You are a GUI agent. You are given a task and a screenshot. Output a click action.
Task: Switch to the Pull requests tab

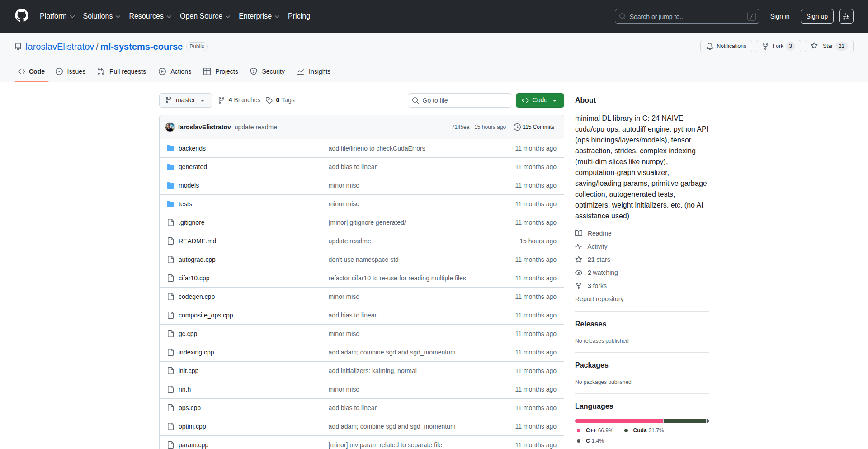[x=122, y=71]
